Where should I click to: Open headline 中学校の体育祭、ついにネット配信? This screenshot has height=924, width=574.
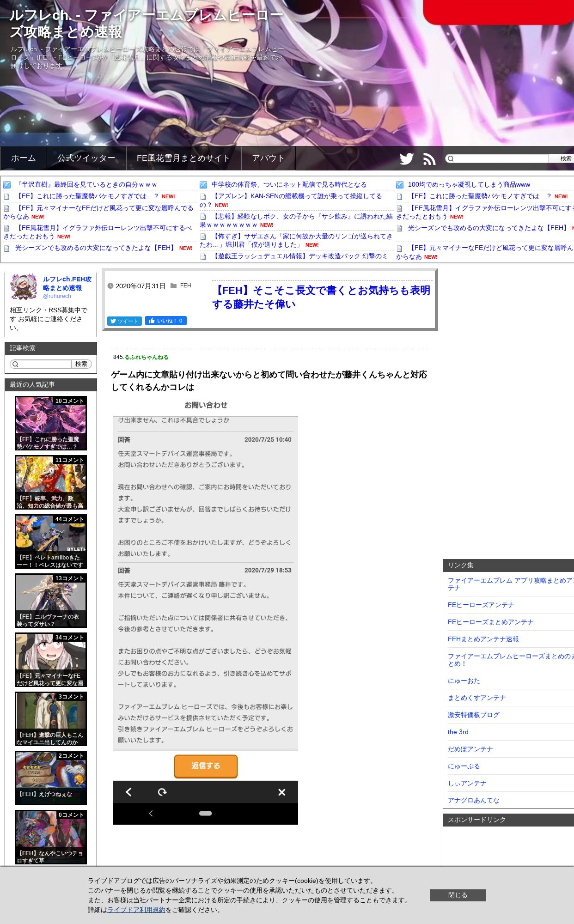point(289,184)
